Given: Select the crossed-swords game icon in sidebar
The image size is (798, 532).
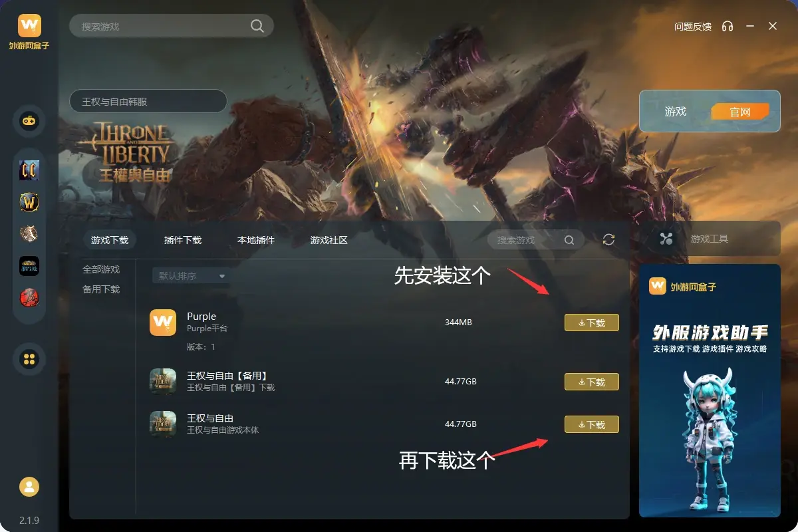Looking at the screenshot, I should 29,234.
